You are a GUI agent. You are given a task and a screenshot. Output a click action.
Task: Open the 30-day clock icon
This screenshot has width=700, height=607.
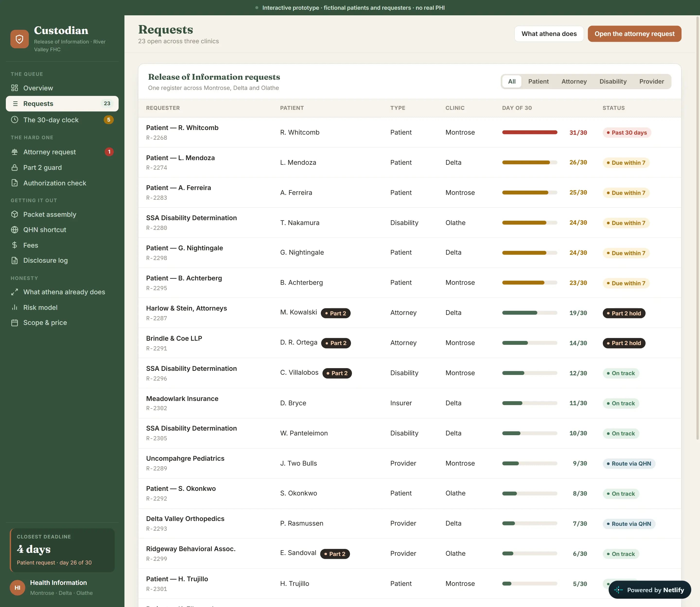15,120
